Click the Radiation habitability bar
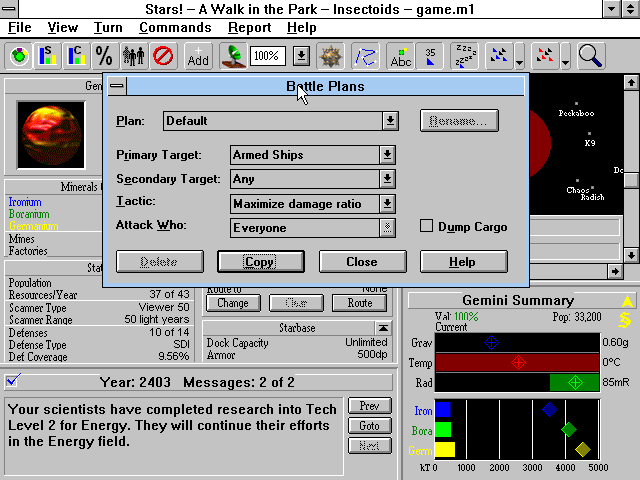This screenshot has width=640, height=480. point(518,382)
